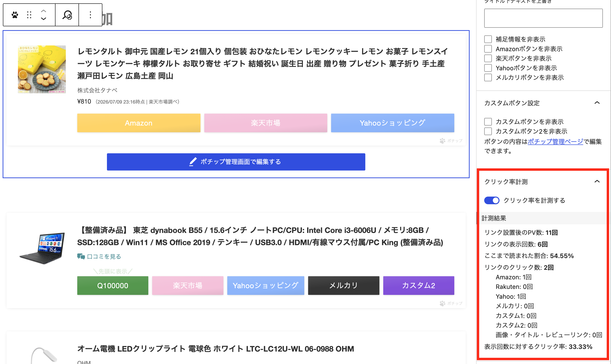Collapse the カスタムボタン設定 panel
The width and height of the screenshot is (611, 364).
tap(597, 103)
